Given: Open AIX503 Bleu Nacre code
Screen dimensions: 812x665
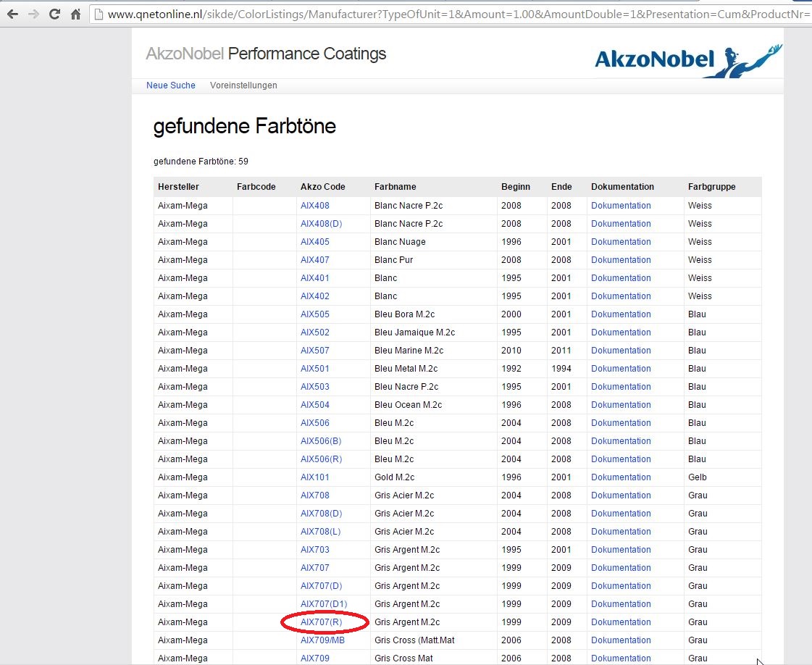Looking at the screenshot, I should coord(315,387).
